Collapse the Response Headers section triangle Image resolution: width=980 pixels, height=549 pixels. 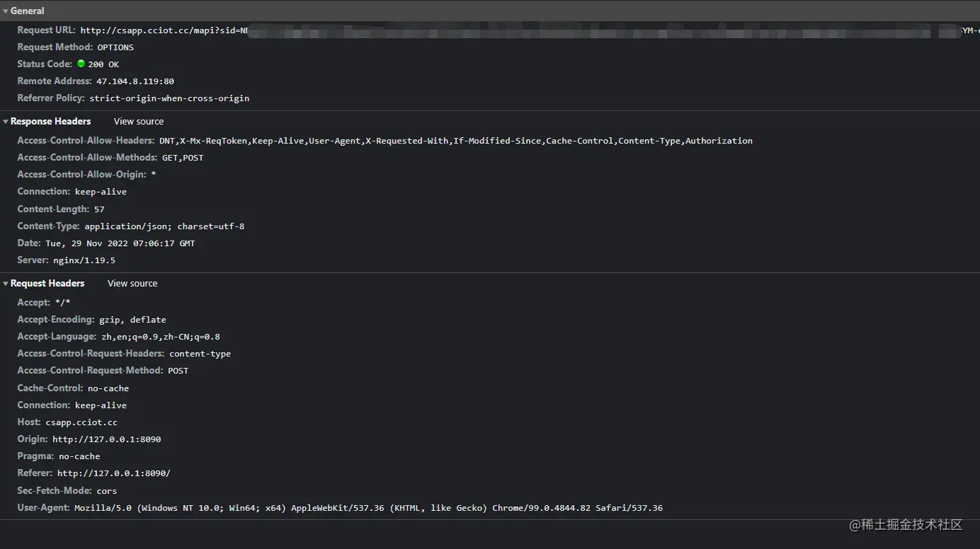coord(6,122)
